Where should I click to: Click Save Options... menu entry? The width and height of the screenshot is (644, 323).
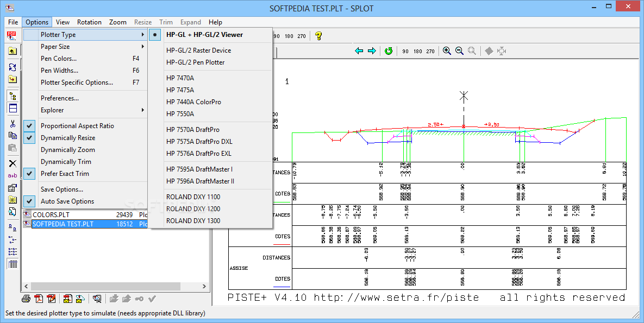(85, 189)
